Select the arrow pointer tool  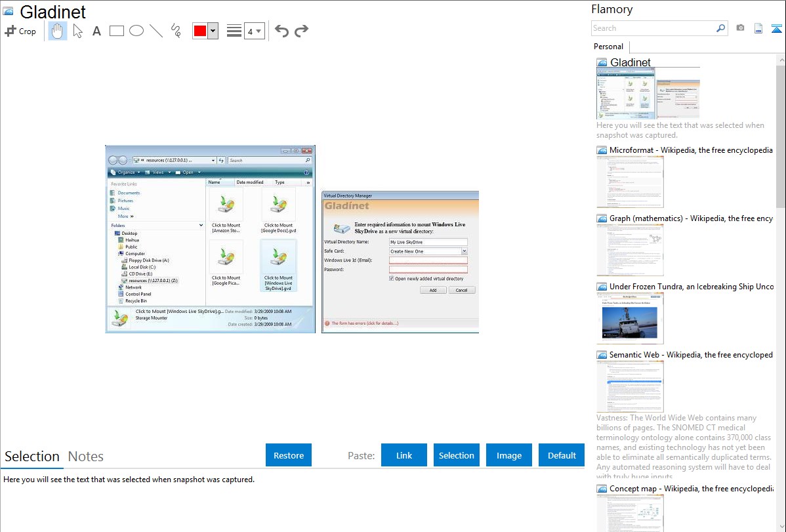coord(77,31)
